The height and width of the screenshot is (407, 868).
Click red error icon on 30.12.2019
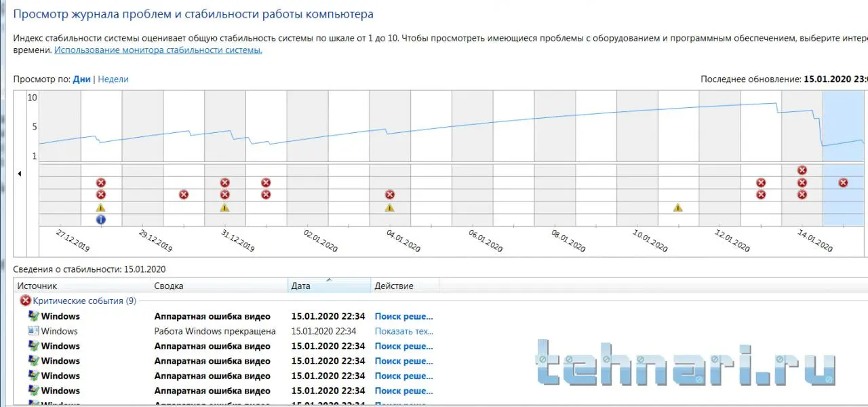184,195
